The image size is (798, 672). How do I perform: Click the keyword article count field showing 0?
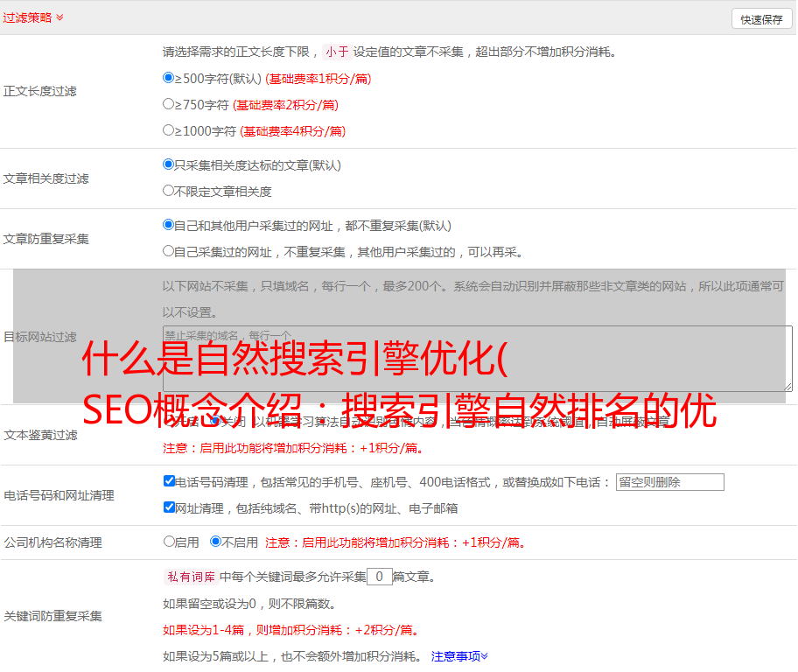click(x=379, y=577)
